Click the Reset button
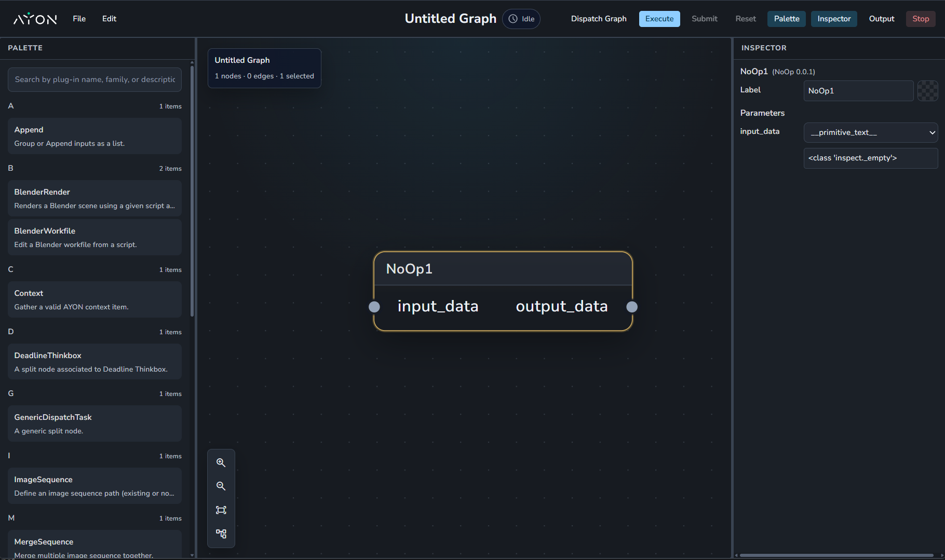The height and width of the screenshot is (560, 945). tap(746, 19)
